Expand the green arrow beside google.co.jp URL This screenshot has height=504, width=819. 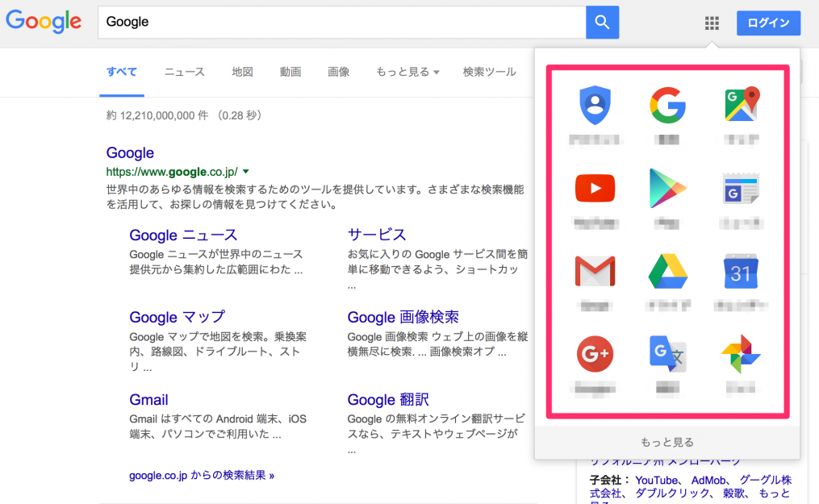coord(246,171)
